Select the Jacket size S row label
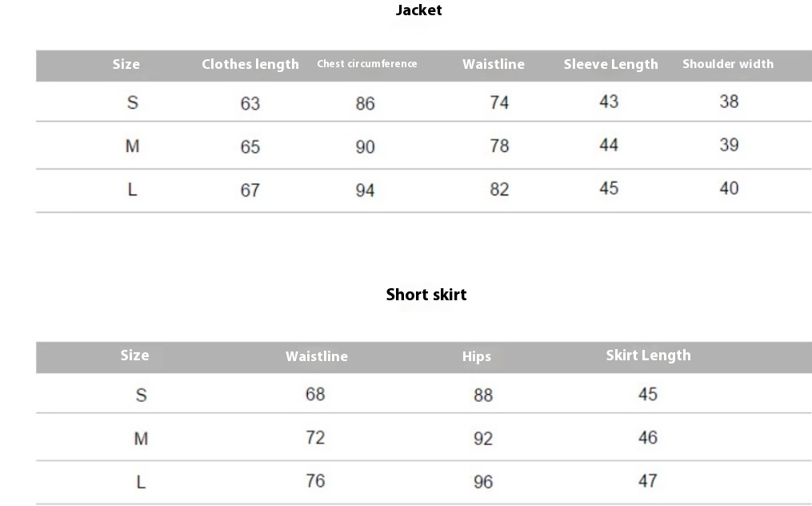The width and height of the screenshot is (812, 506). [x=133, y=102]
